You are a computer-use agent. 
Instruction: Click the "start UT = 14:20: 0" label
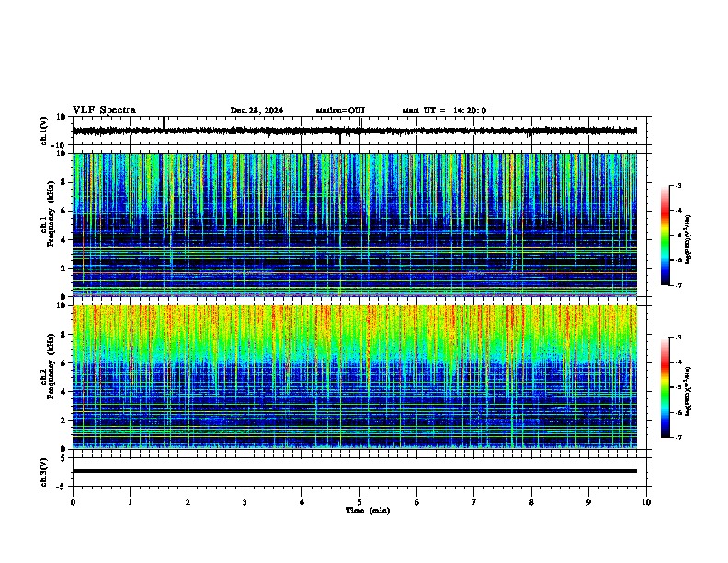pyautogui.click(x=444, y=110)
